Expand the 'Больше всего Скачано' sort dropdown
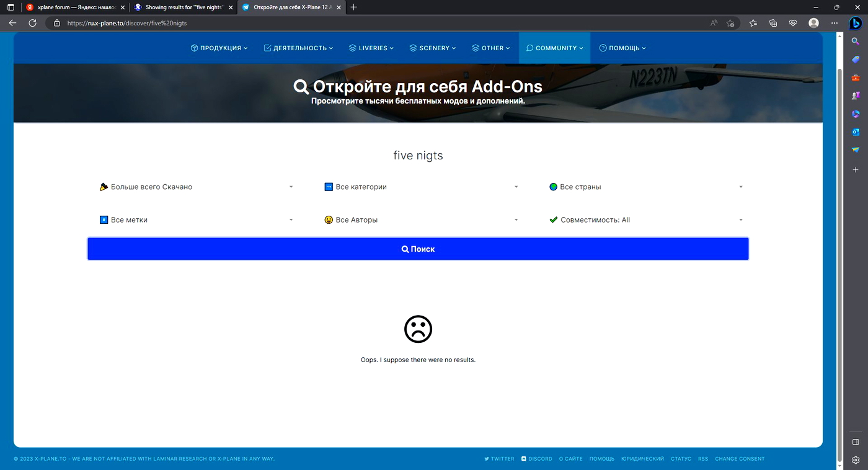868x470 pixels. click(196, 187)
